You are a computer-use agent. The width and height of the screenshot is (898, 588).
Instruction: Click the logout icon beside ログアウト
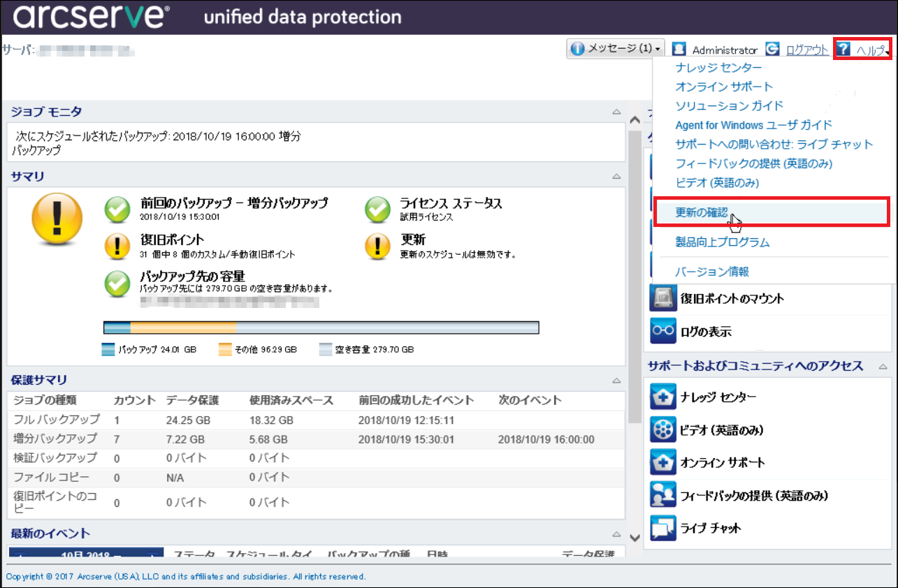coord(772,50)
